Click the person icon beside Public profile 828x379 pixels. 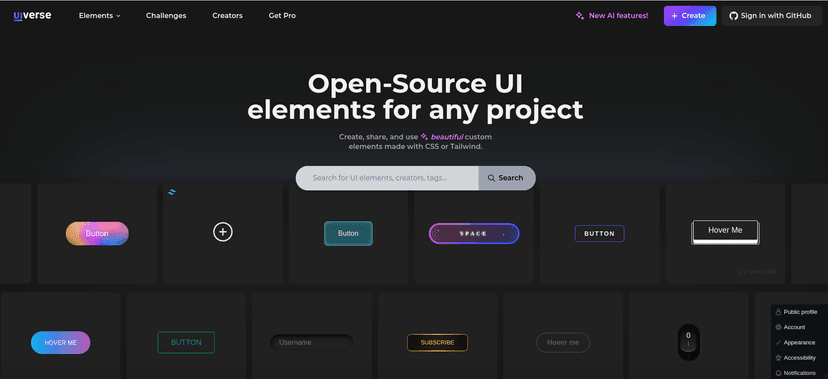click(x=778, y=312)
